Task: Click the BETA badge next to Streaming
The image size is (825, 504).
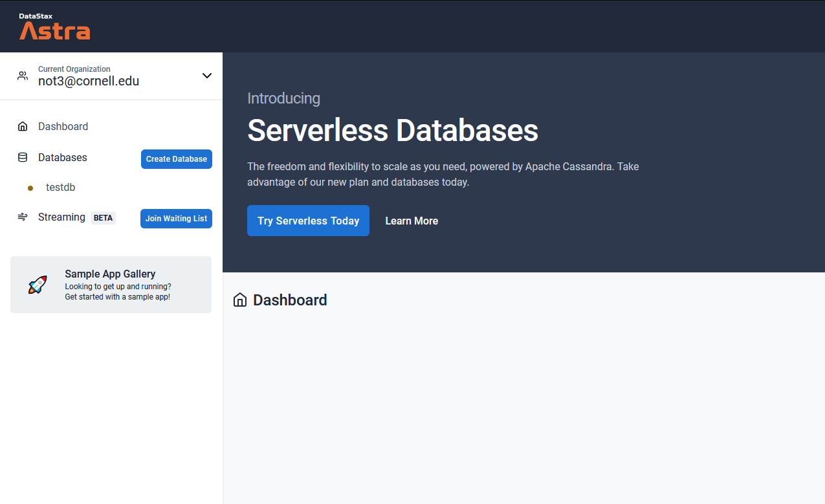Action: [x=103, y=218]
